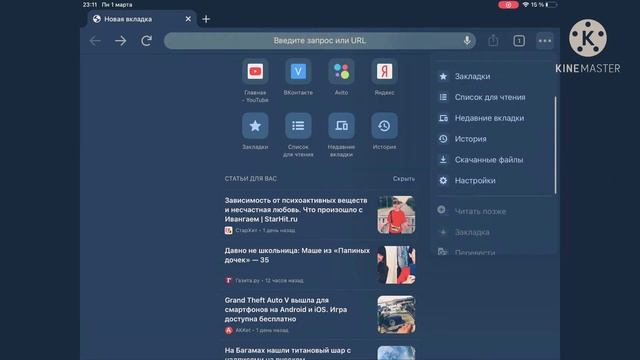640x360 pixels.
Task: Tap the Ивангай article thumbnail
Action: (396, 215)
